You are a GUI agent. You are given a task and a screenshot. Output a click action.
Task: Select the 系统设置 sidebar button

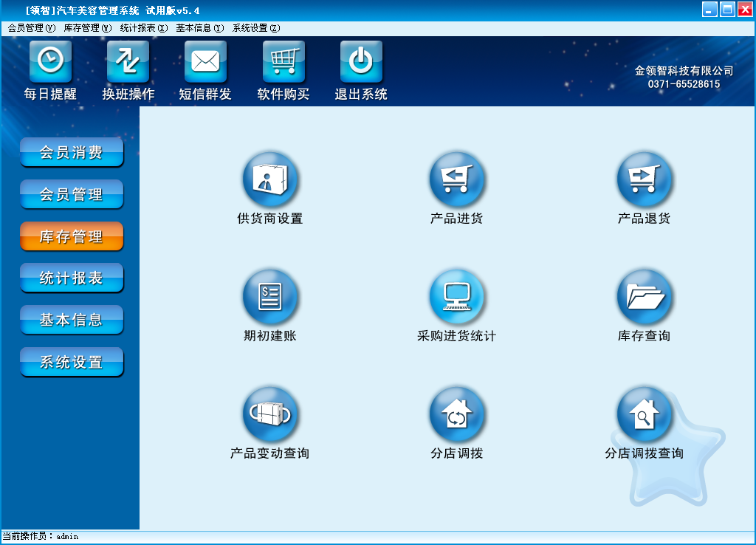point(71,363)
